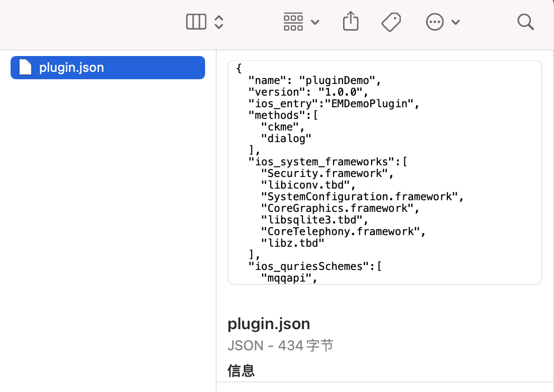Expand the More actions dropdown chevron
554x392 pixels.
click(x=456, y=22)
